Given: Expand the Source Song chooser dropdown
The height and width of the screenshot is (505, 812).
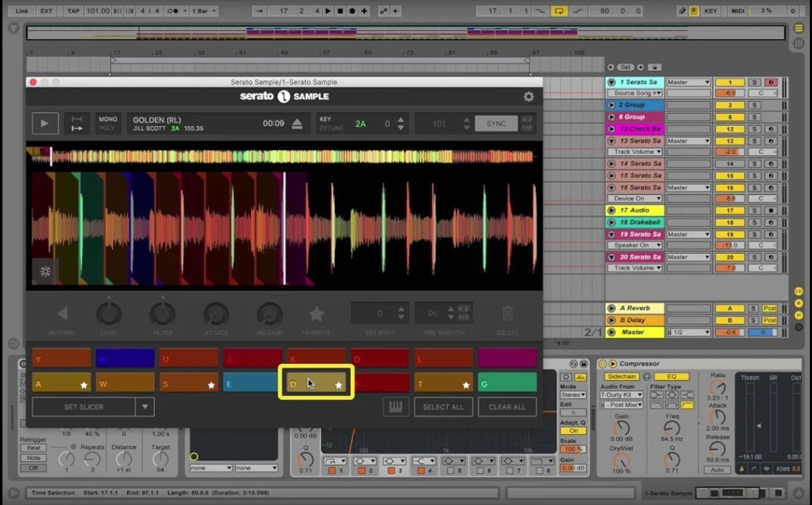Looking at the screenshot, I should click(x=635, y=94).
